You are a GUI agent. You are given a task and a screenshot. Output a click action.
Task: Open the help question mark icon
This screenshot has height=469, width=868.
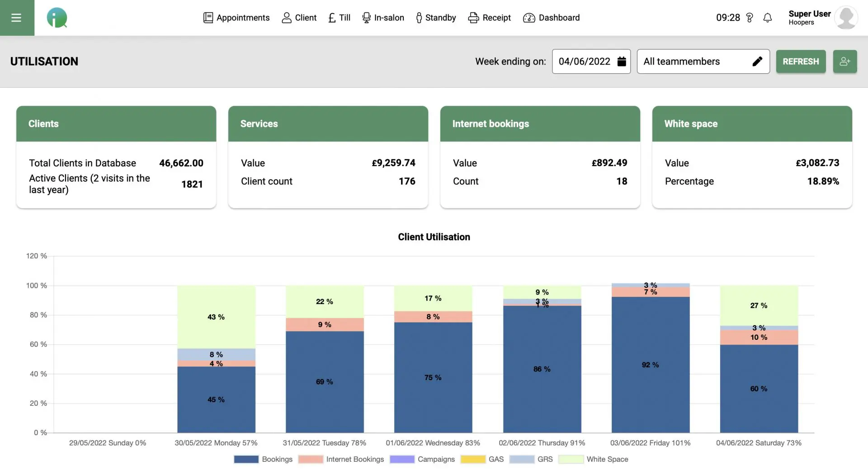749,18
